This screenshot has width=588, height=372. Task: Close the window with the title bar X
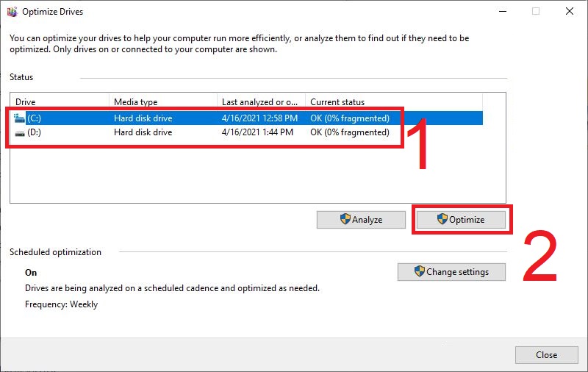(570, 12)
